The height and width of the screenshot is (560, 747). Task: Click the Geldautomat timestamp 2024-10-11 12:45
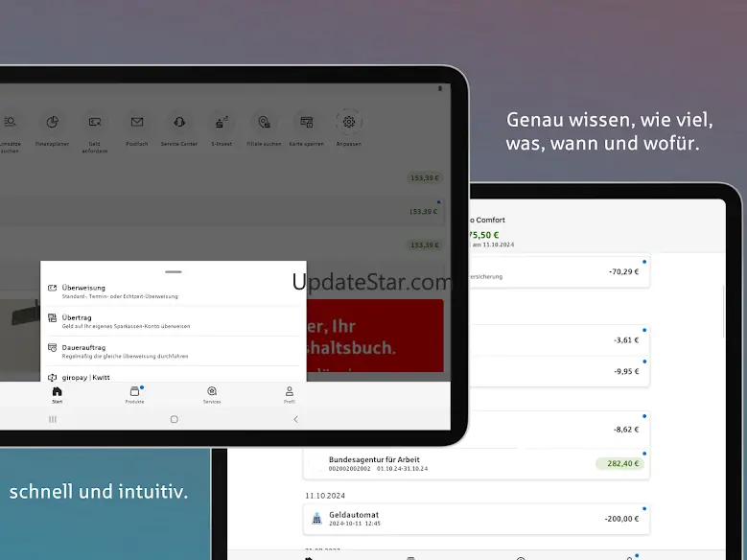coord(355,524)
